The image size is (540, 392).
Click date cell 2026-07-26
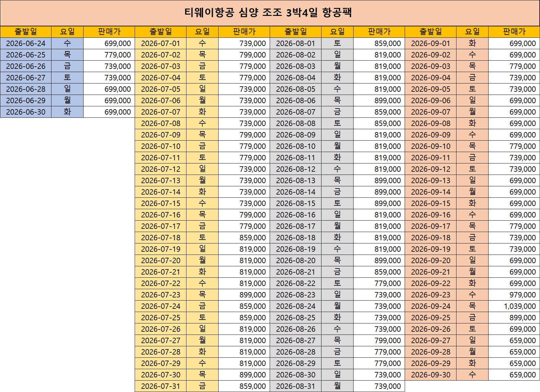pyautogui.click(x=160, y=329)
